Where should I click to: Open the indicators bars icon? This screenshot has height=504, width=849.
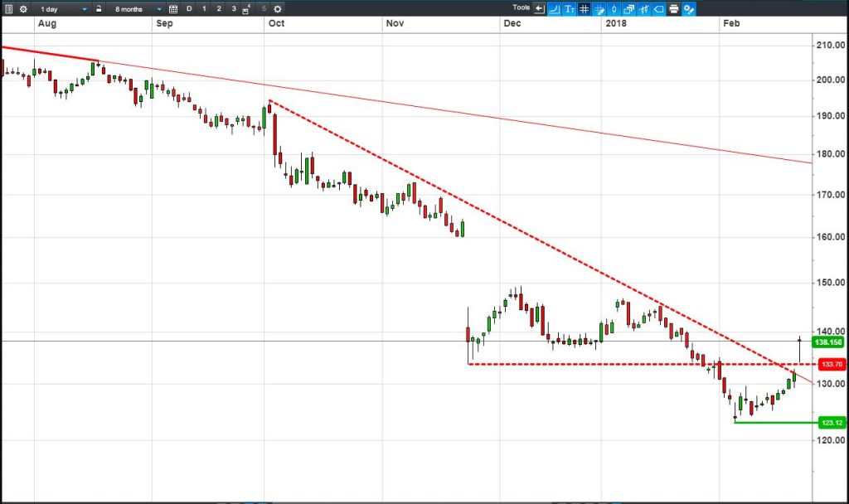[x=643, y=8]
